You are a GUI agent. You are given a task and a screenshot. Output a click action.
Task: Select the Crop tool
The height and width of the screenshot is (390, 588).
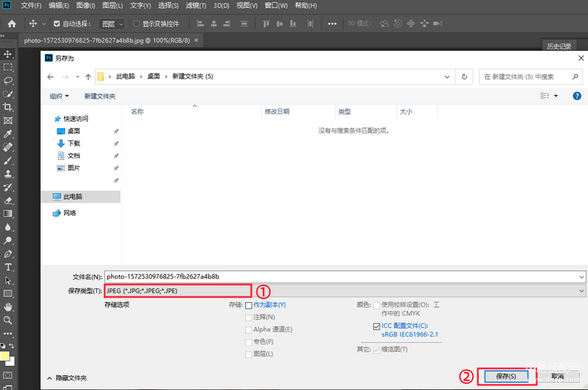[x=8, y=107]
